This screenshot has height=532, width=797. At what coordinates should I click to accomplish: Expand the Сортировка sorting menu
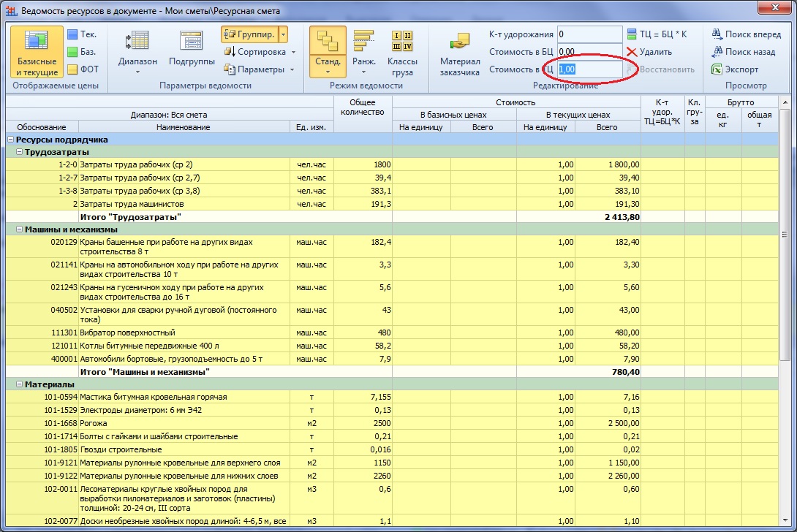tap(293, 52)
